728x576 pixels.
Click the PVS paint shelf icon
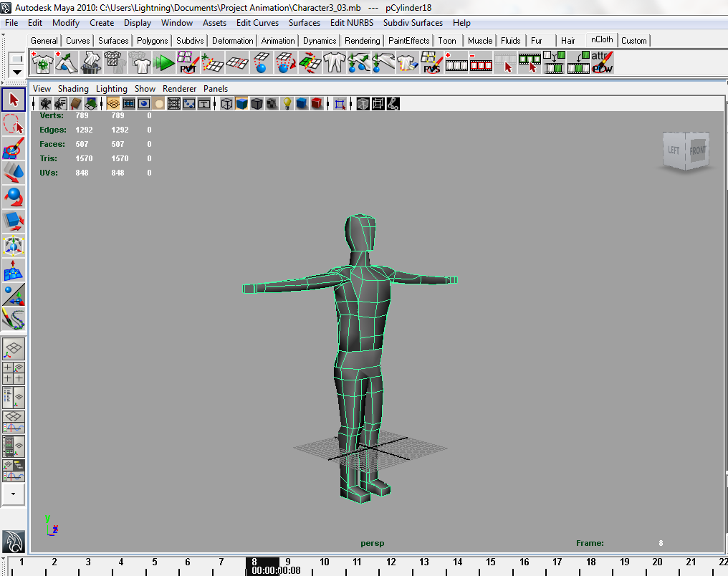point(432,62)
